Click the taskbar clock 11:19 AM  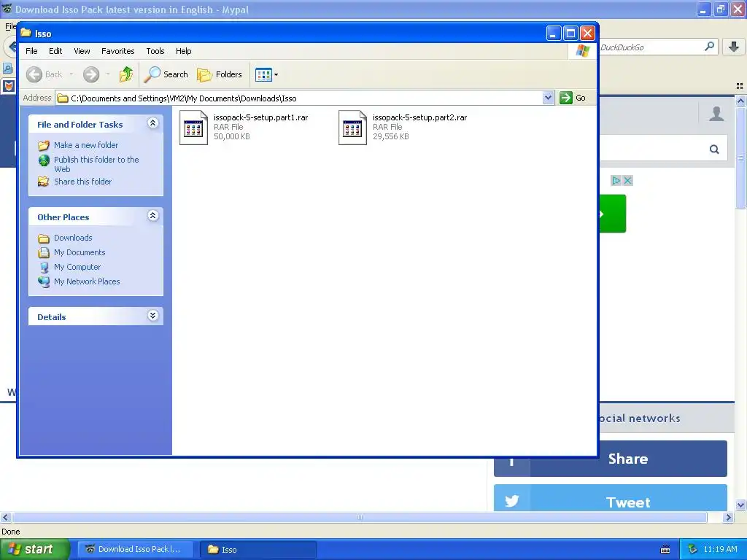click(720, 549)
